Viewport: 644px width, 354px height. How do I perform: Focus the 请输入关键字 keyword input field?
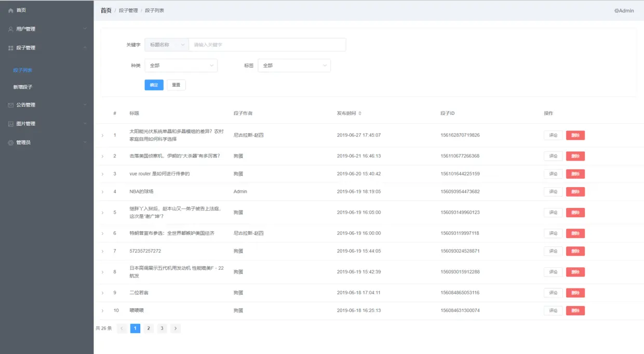pos(267,45)
